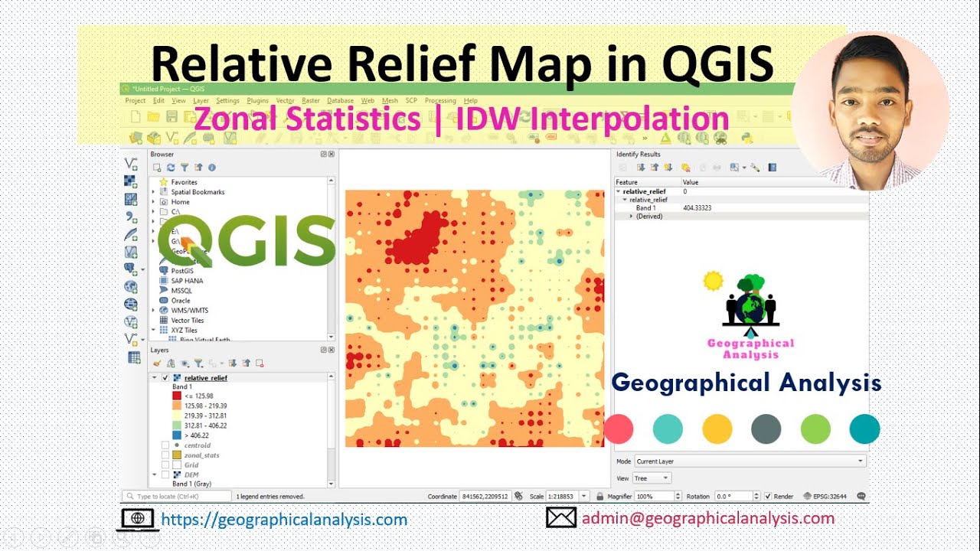Open messages log icon in status bar

[x=861, y=496]
